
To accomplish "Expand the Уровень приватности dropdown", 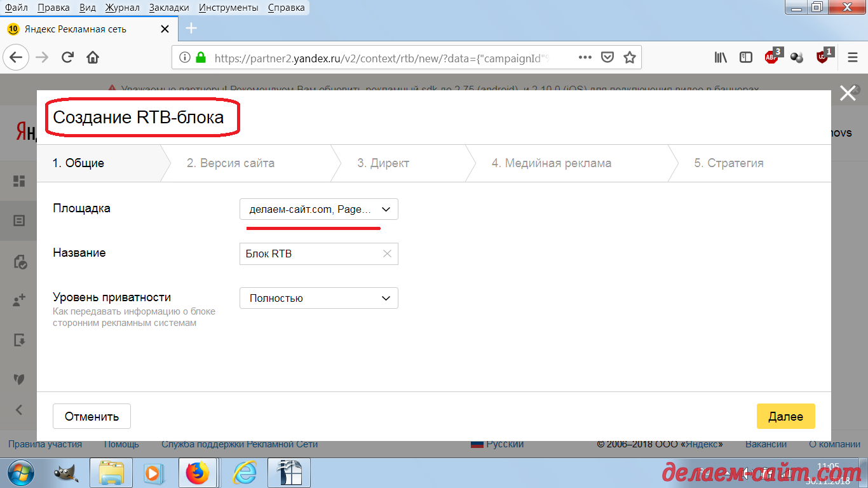I will coord(319,298).
